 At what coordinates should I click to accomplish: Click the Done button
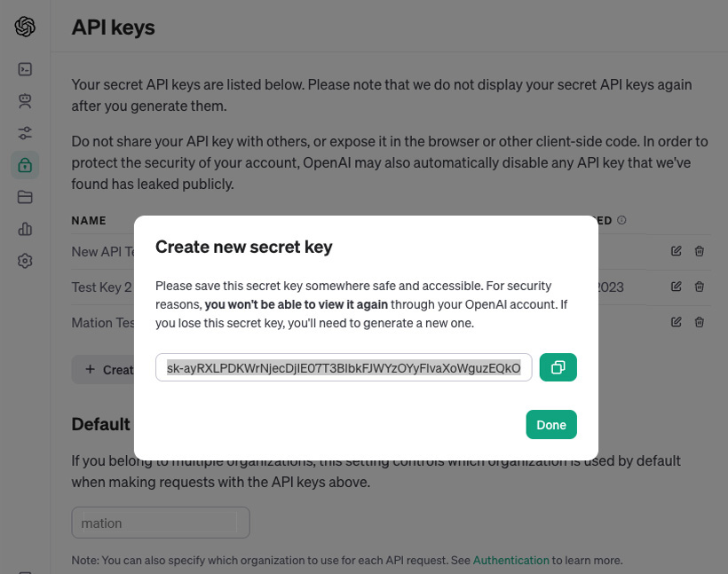point(551,424)
